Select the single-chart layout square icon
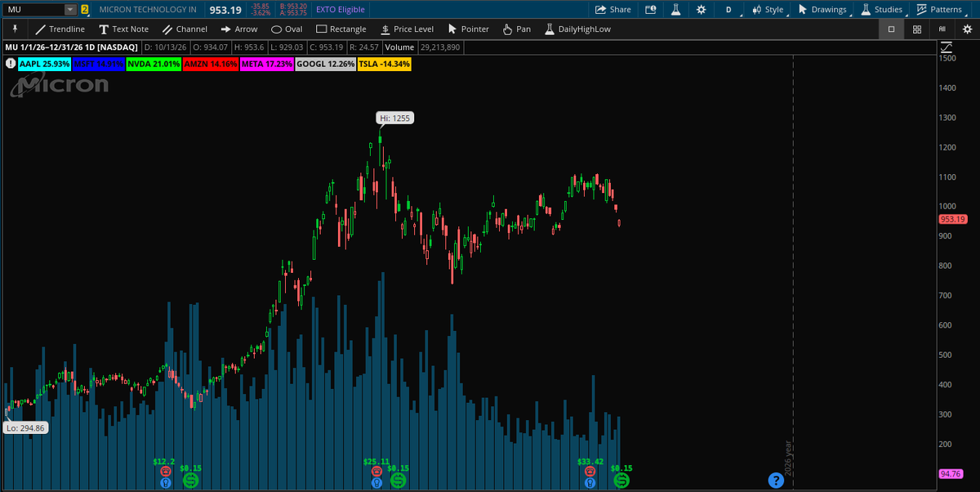980x492 pixels. 891,29
